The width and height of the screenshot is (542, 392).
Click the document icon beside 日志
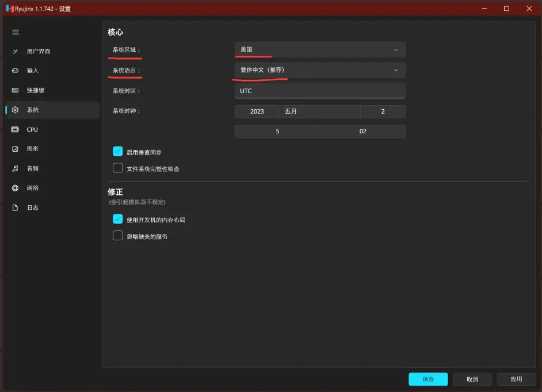[15, 207]
